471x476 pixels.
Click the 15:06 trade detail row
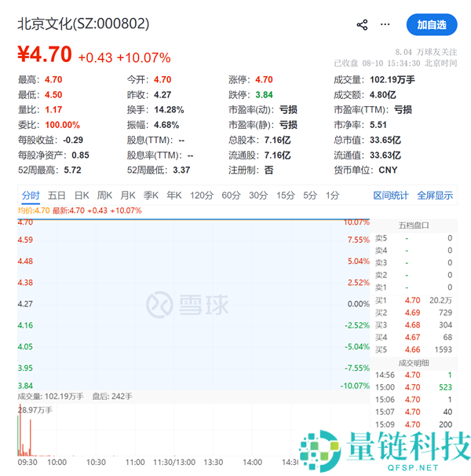[414, 400]
